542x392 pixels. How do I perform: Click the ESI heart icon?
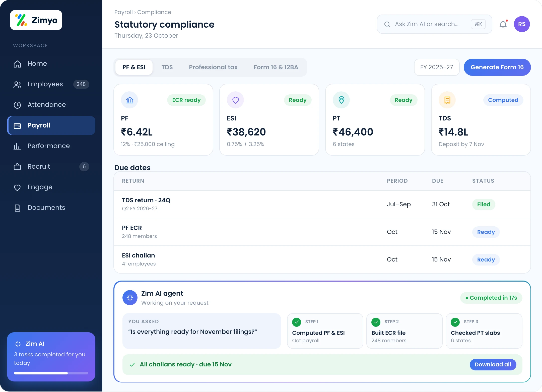pyautogui.click(x=235, y=100)
